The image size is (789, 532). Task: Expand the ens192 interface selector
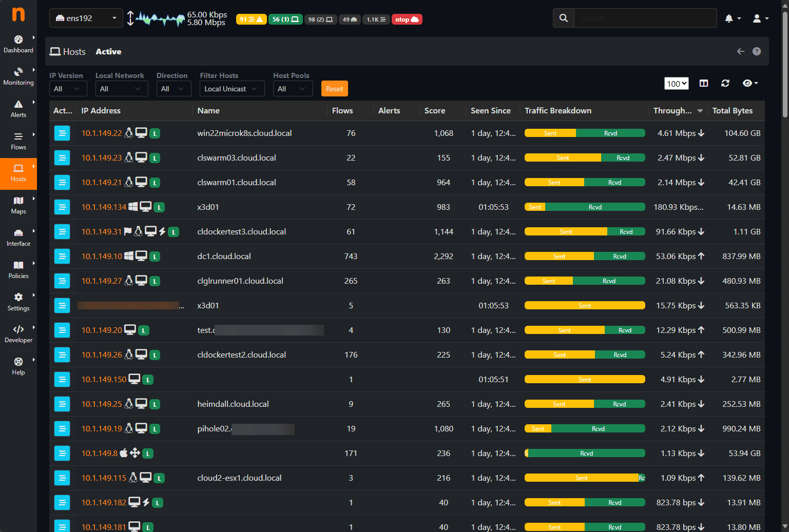tap(86, 17)
